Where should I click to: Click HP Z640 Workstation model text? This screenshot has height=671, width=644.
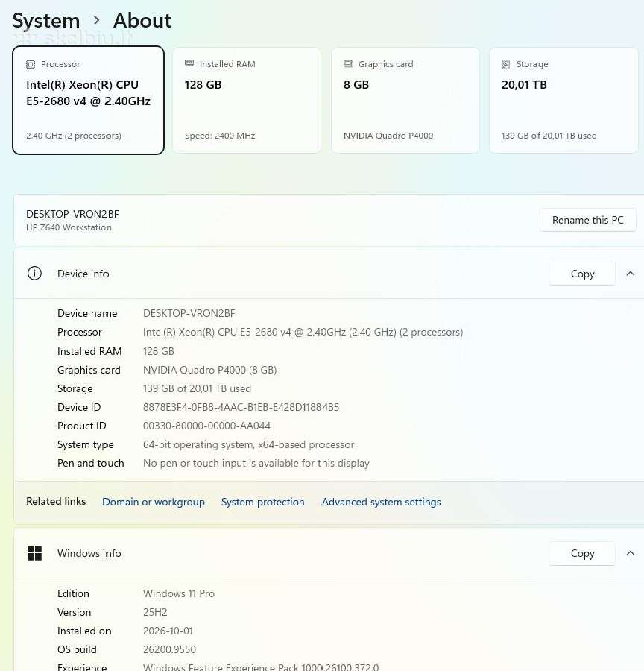click(69, 227)
